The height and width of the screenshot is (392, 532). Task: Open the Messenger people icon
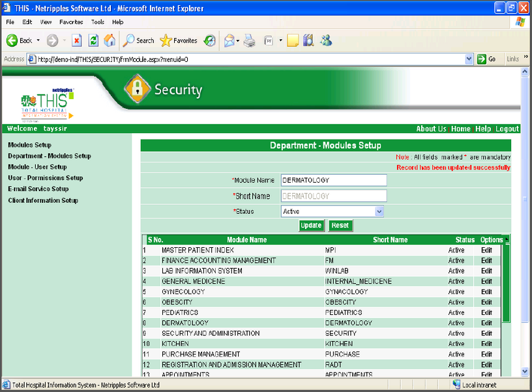[326, 40]
